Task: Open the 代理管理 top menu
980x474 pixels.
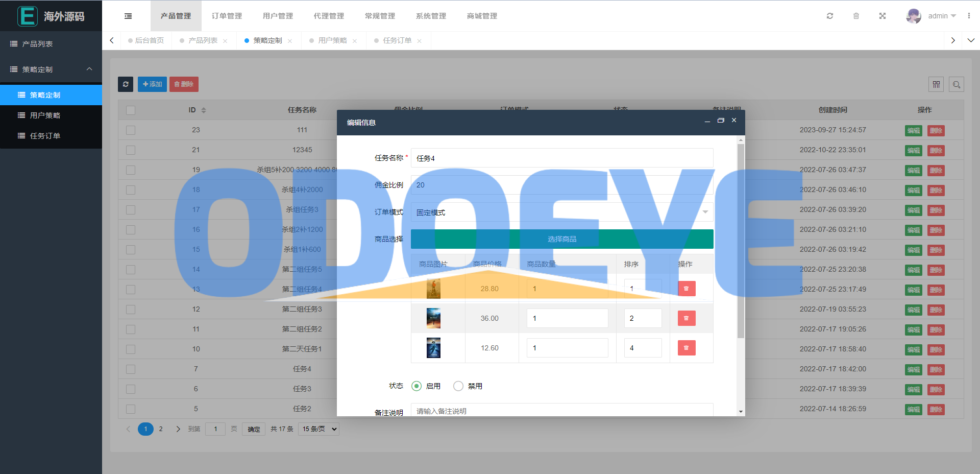Action: (x=329, y=16)
